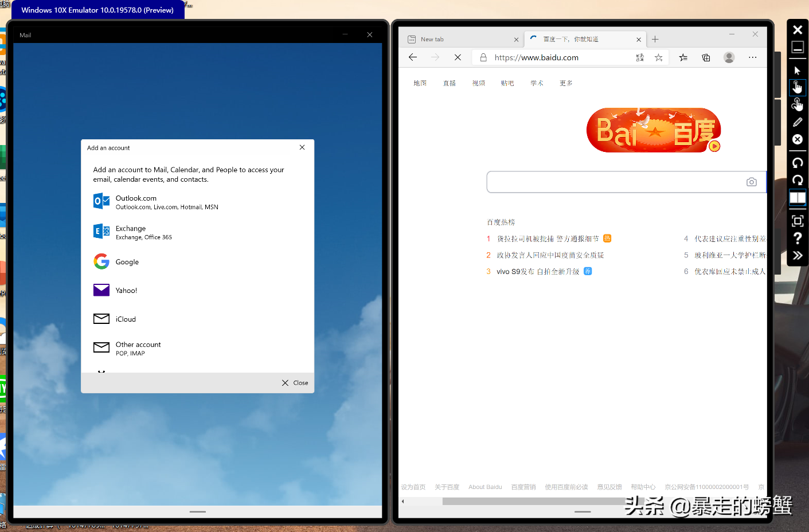Open the 更多 link on Baidu
Image resolution: width=809 pixels, height=532 pixels.
click(x=566, y=83)
